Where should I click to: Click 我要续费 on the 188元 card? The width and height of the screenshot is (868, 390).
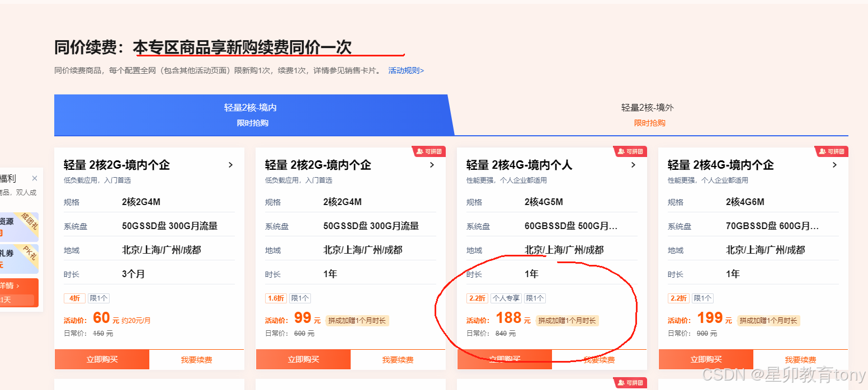point(600,359)
